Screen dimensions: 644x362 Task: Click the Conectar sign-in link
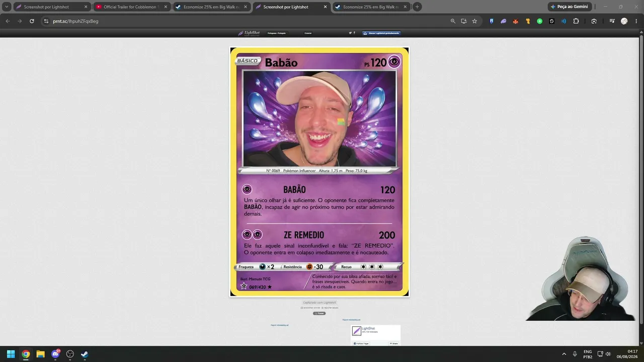(308, 33)
